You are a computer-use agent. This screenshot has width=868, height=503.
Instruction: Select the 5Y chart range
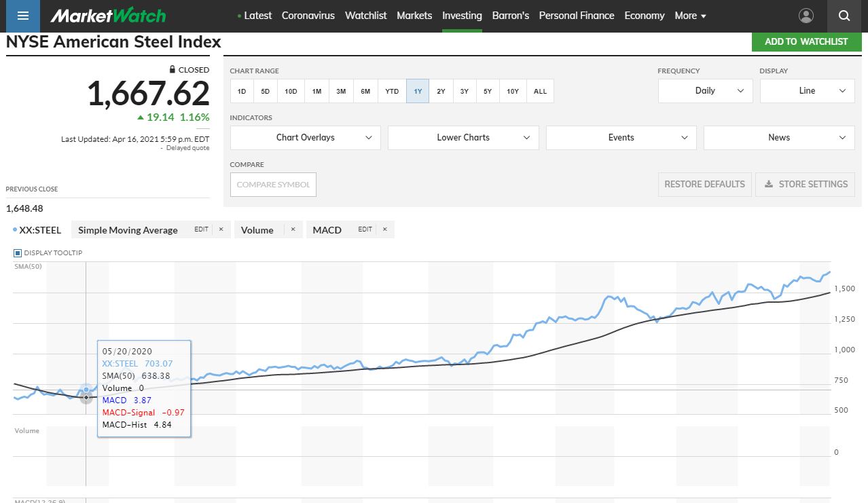[488, 91]
